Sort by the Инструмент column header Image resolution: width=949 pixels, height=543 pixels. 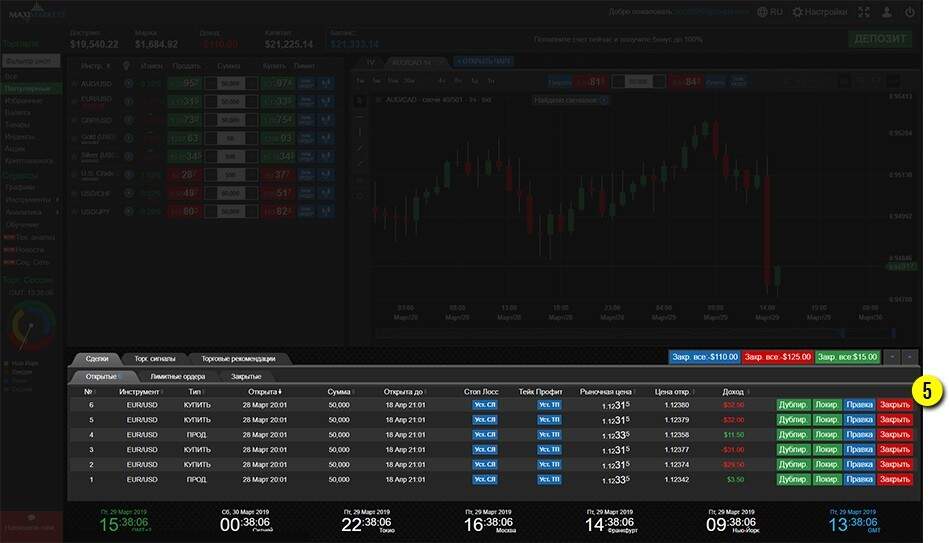click(x=140, y=391)
